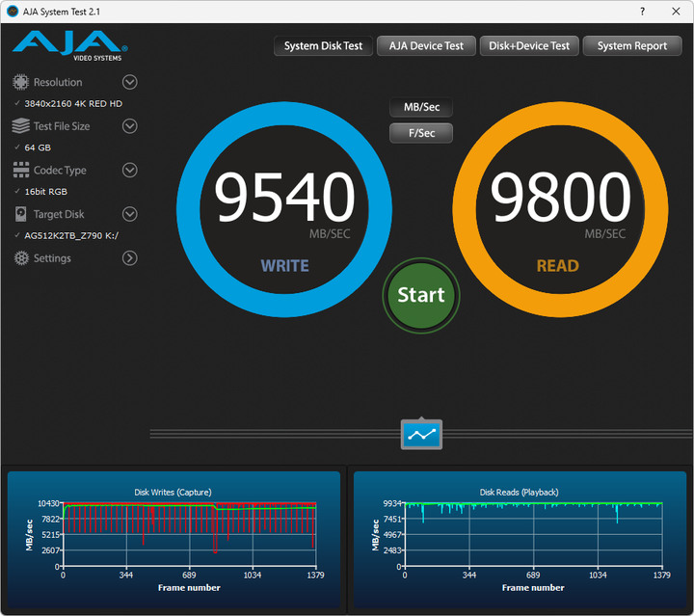Switch to System Disk Test tab
This screenshot has width=694, height=616.
[x=323, y=46]
